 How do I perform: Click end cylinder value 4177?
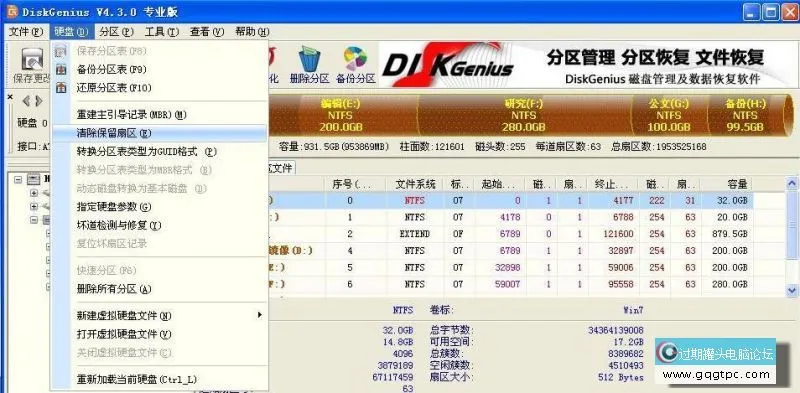tap(622, 201)
